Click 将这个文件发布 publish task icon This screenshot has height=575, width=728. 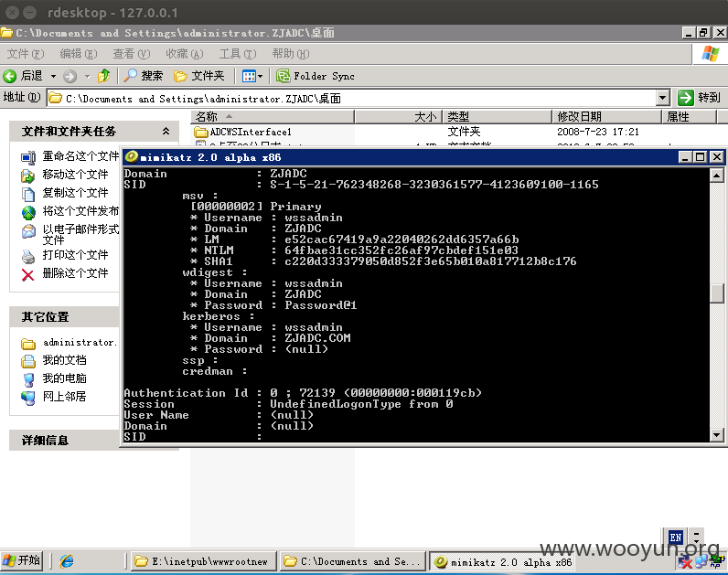pos(28,212)
